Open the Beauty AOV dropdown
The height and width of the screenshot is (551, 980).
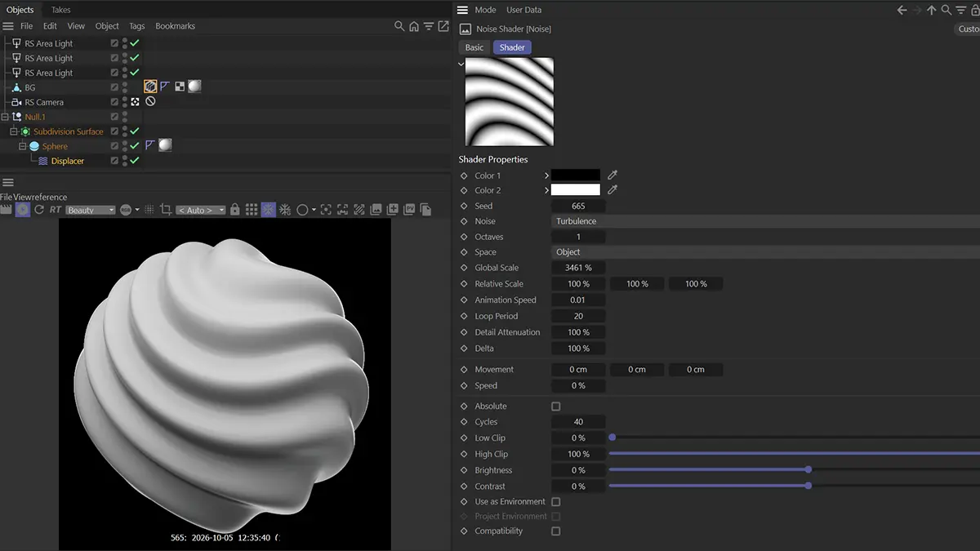(91, 210)
